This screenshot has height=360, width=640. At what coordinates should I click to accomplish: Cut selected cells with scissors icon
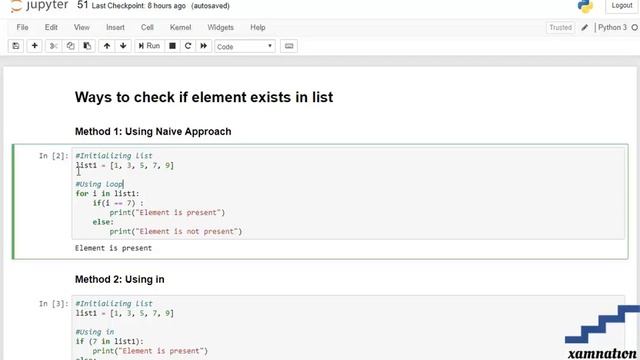coord(53,46)
